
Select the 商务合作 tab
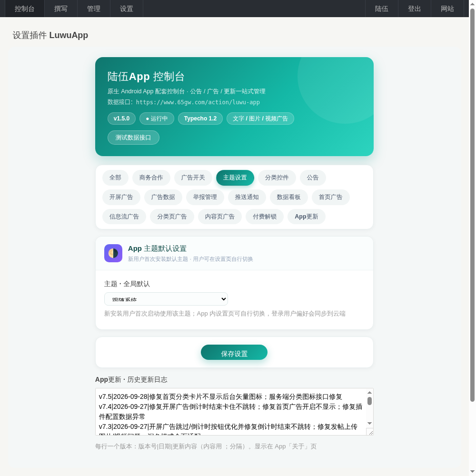click(151, 178)
